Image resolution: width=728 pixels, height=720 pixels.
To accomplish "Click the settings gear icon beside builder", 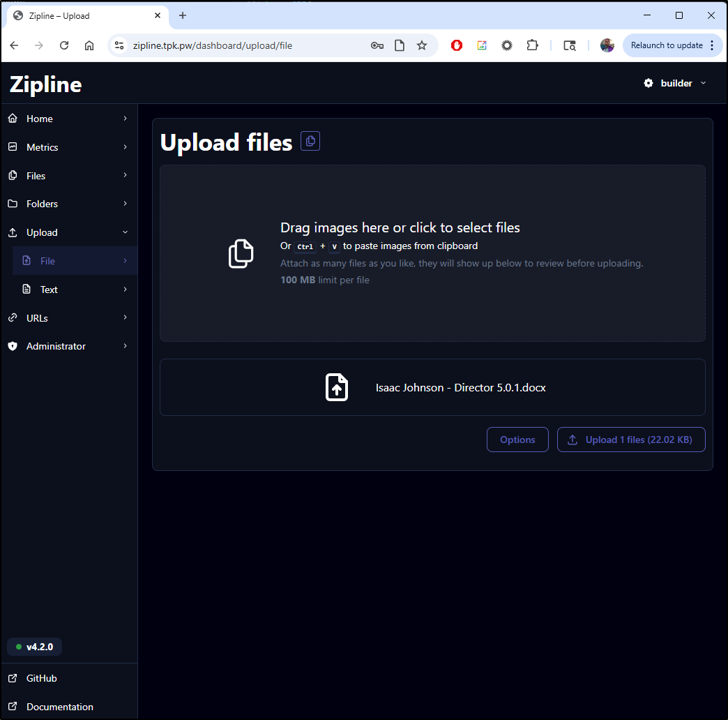I will tap(649, 83).
